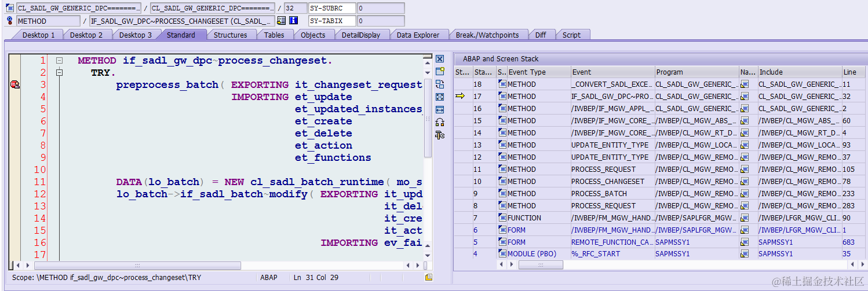This screenshot has height=291, width=868.
Task: Open the DetailDisplay tab
Action: click(361, 35)
